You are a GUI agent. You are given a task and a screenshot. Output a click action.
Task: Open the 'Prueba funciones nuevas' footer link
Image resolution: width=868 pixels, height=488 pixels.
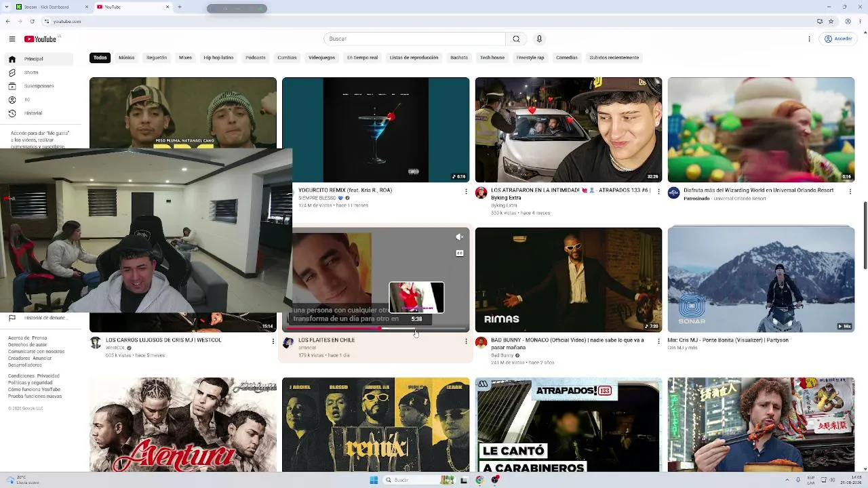point(35,396)
